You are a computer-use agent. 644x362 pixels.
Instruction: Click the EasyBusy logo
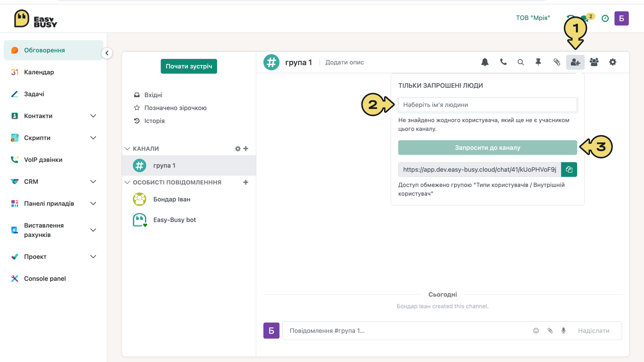point(36,19)
